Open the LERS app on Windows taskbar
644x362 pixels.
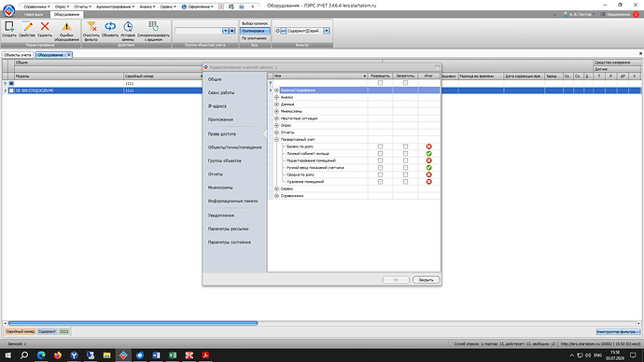tap(123, 355)
